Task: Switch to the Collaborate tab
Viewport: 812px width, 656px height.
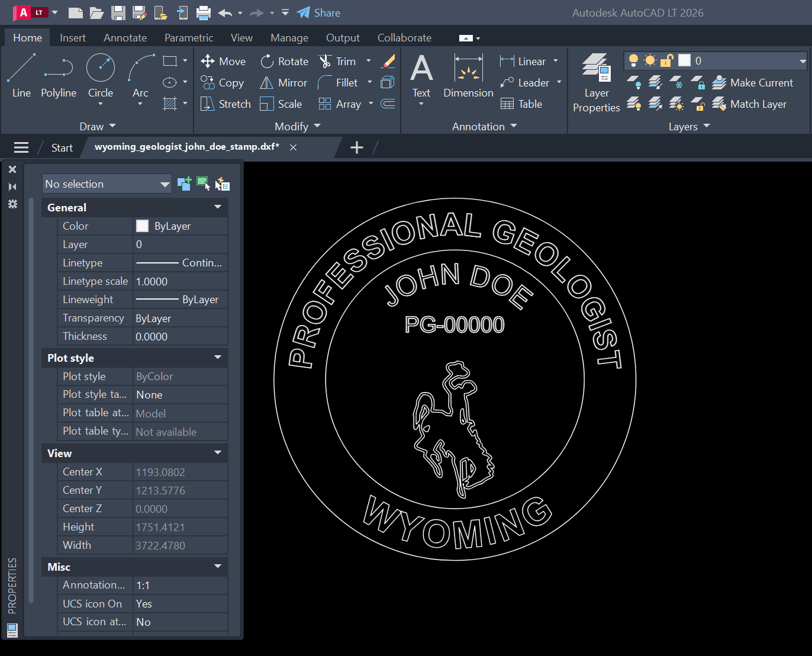Action: pos(404,37)
